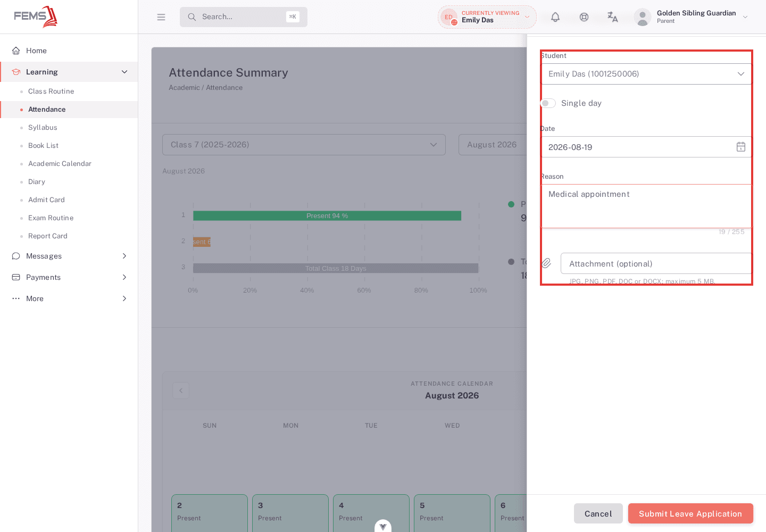Click the search magnifier icon
Image resolution: width=766 pixels, height=532 pixels.
192,17
